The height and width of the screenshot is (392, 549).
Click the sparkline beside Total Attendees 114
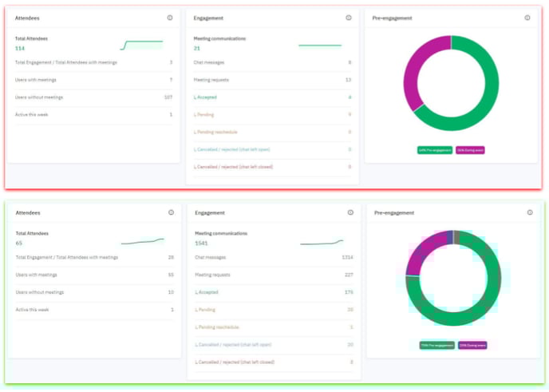pyautogui.click(x=141, y=46)
